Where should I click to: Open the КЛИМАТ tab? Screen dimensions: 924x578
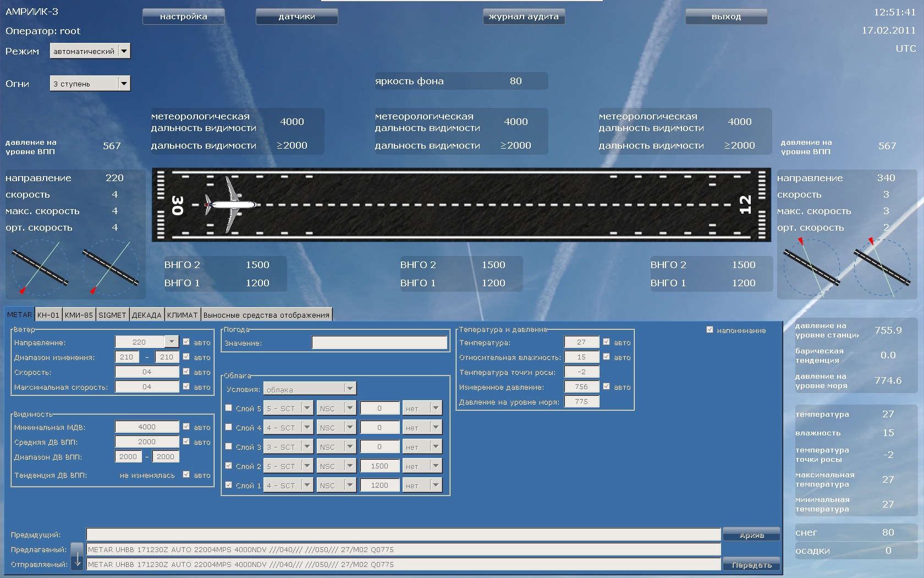[x=182, y=315]
